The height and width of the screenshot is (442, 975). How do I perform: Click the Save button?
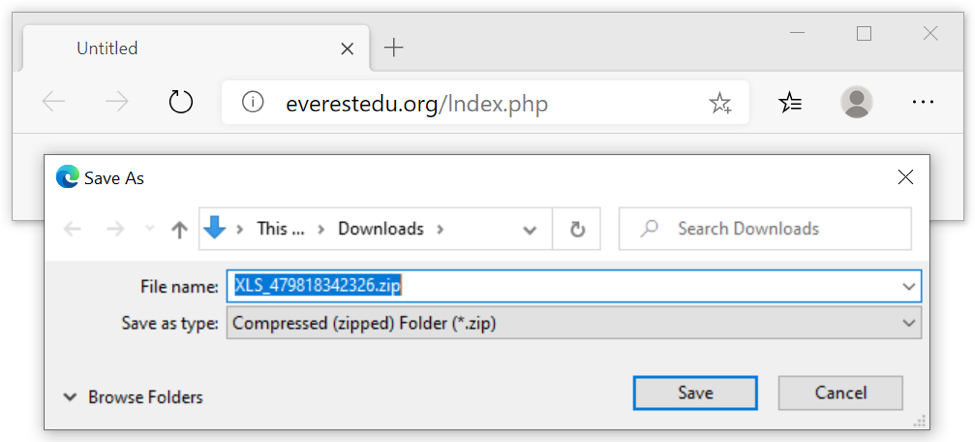pyautogui.click(x=695, y=393)
